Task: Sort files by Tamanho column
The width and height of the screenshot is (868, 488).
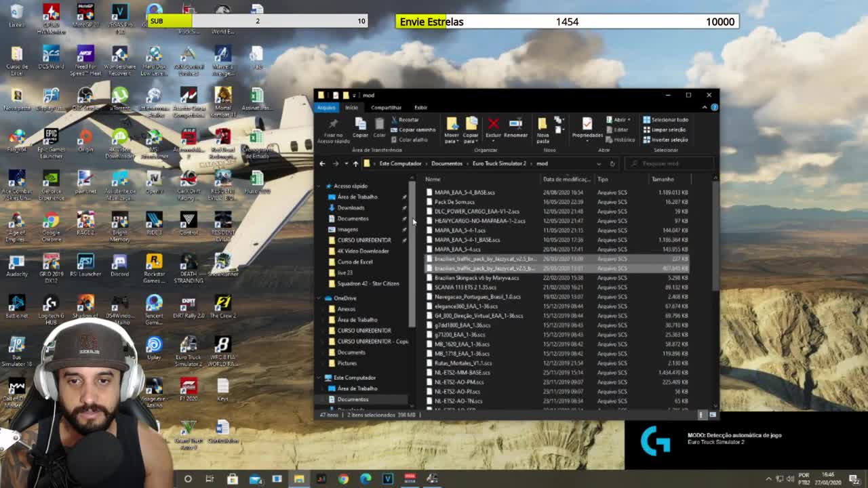Action: (x=663, y=179)
